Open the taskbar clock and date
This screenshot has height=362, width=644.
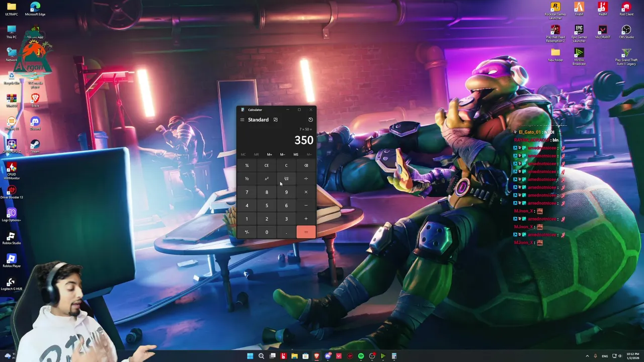(x=632, y=356)
